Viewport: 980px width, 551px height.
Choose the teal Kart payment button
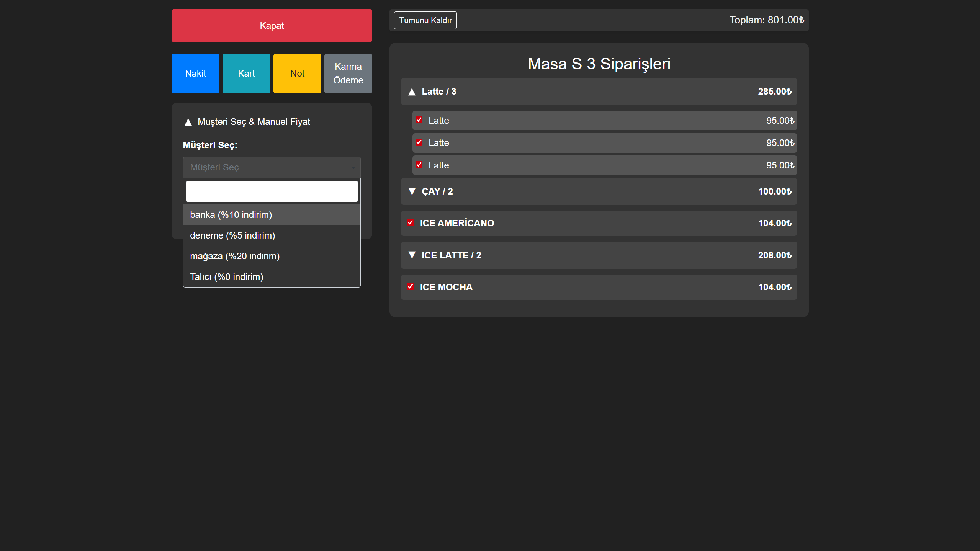[246, 74]
